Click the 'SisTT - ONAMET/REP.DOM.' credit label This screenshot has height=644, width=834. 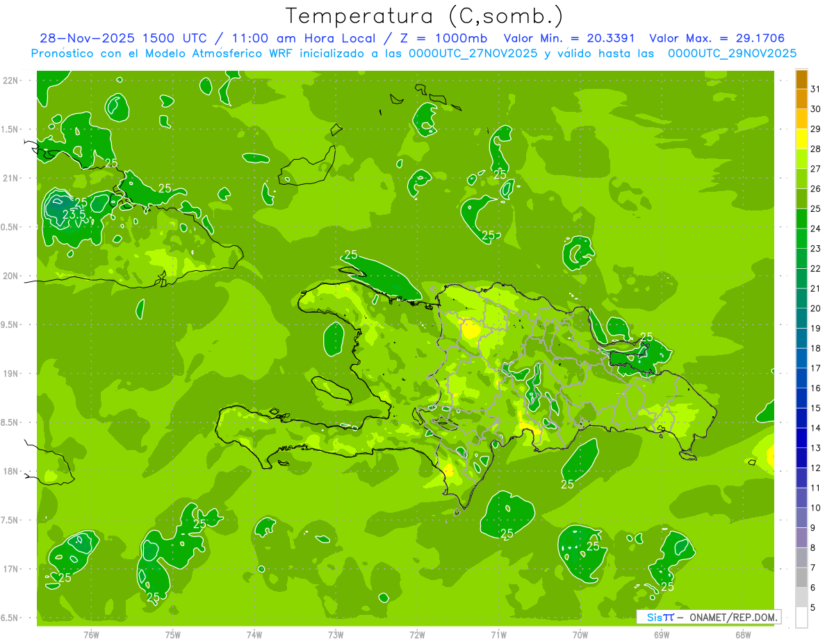[x=709, y=617]
